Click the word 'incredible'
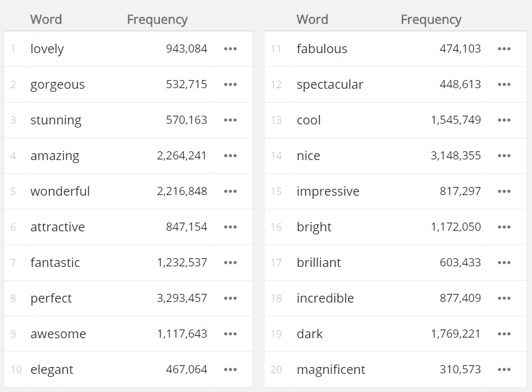532x392 pixels. pyautogui.click(x=325, y=298)
